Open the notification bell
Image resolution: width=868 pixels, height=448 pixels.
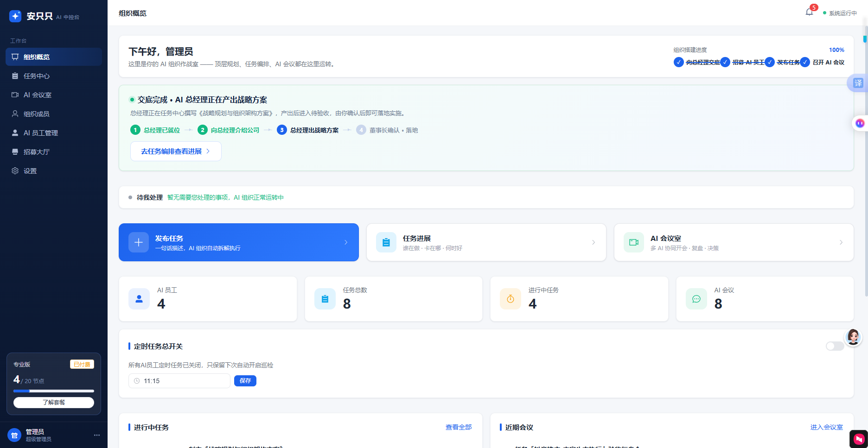[809, 13]
